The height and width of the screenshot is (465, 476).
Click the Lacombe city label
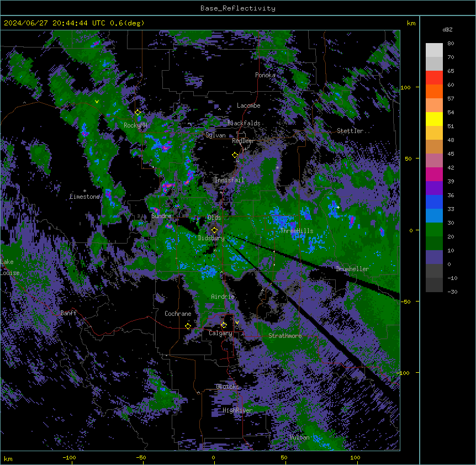(248, 105)
